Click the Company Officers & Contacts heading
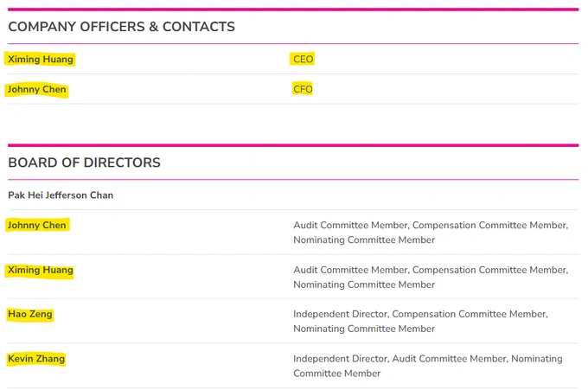The width and height of the screenshot is (588, 390). (x=122, y=27)
